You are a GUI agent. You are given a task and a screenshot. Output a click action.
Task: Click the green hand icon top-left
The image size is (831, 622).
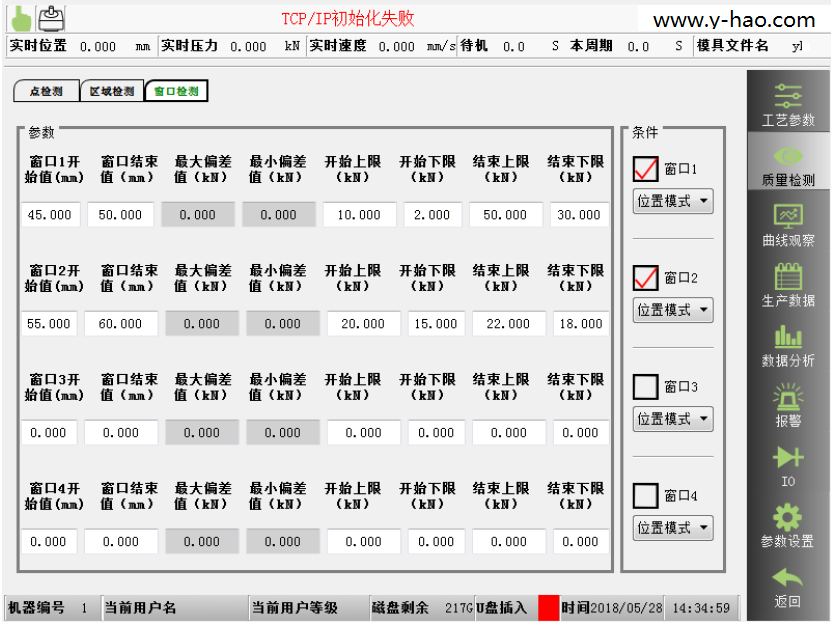pos(20,17)
